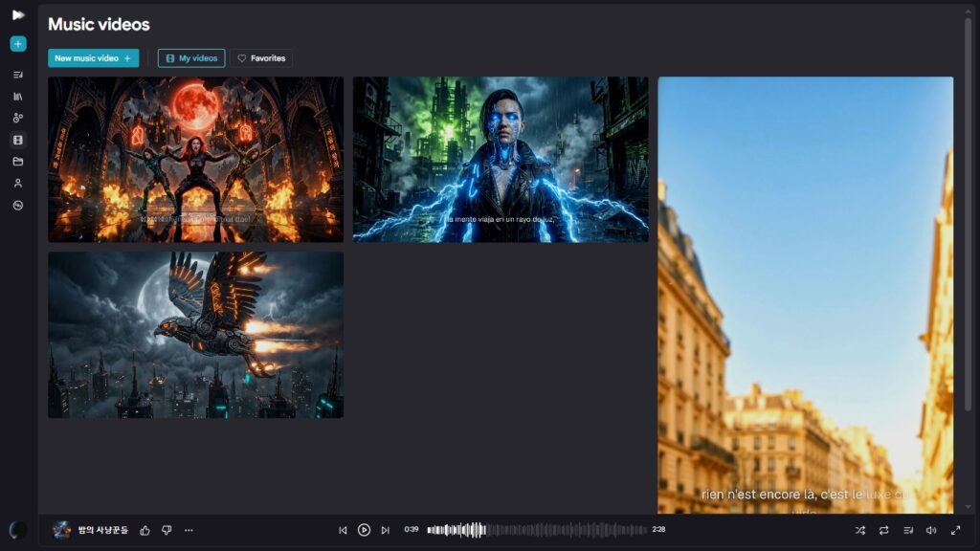Viewport: 980px width, 551px height.
Task: Seek within the waveform progress bar
Action: tap(537, 530)
